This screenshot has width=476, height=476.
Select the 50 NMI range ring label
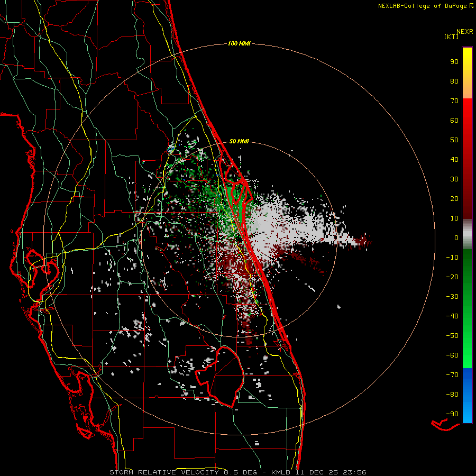click(x=239, y=141)
